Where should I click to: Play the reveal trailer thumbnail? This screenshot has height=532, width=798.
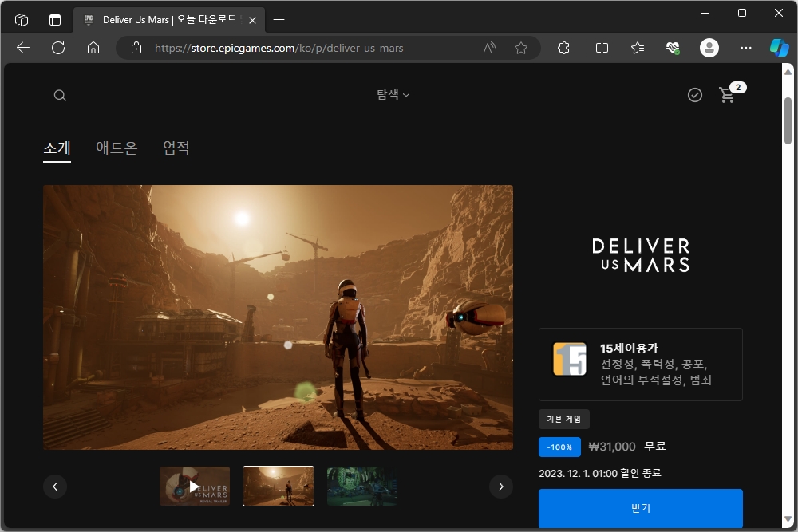point(195,487)
